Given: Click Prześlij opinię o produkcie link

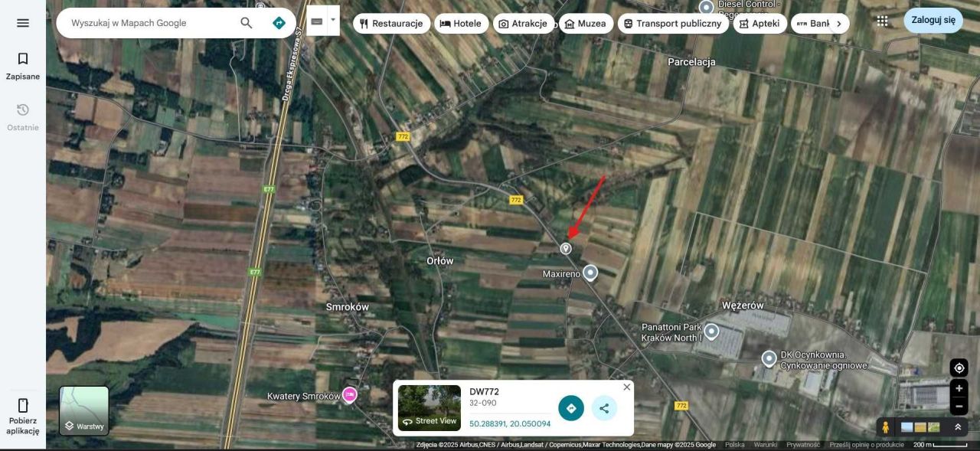Looking at the screenshot, I should (x=867, y=445).
